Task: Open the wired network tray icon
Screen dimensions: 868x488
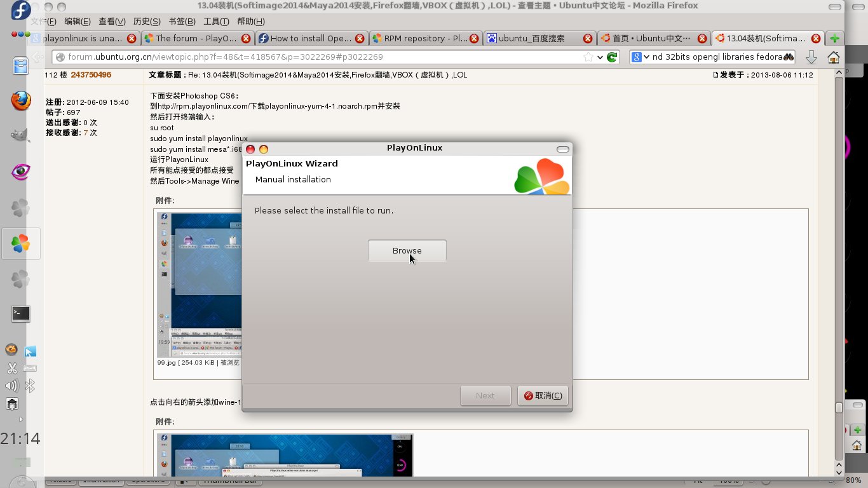Action: click(x=11, y=403)
